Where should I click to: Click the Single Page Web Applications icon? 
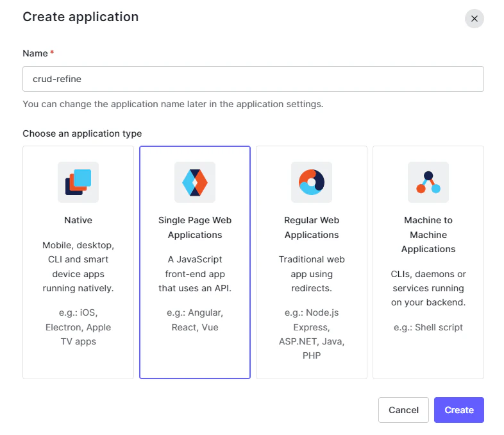coord(195,182)
